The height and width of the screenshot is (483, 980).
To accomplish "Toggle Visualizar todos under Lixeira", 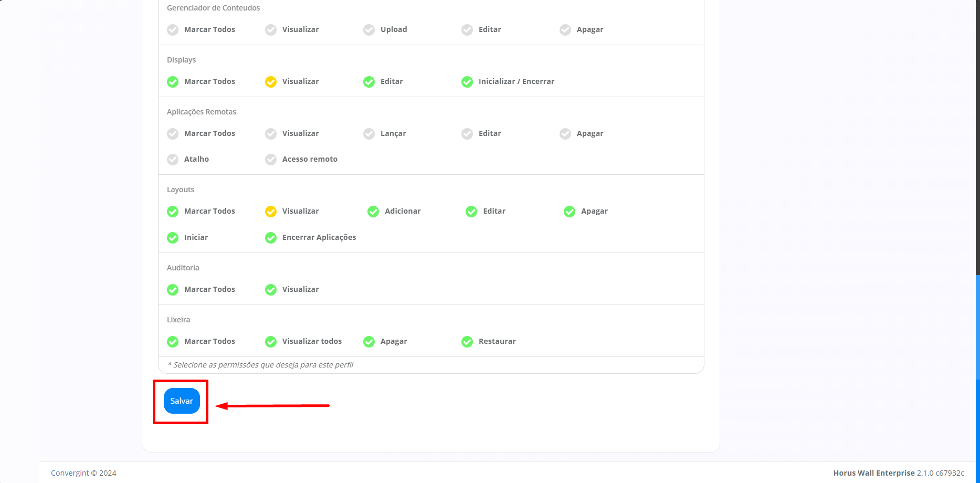I will pos(271,341).
